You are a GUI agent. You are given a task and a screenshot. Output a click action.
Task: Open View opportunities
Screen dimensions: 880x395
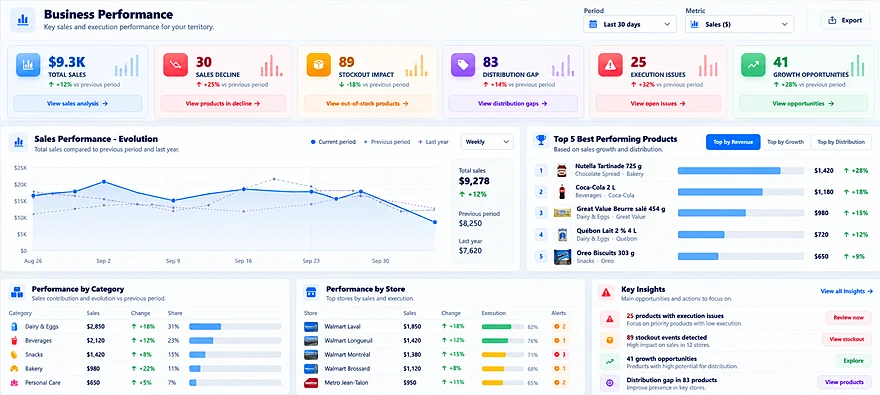pyautogui.click(x=803, y=103)
